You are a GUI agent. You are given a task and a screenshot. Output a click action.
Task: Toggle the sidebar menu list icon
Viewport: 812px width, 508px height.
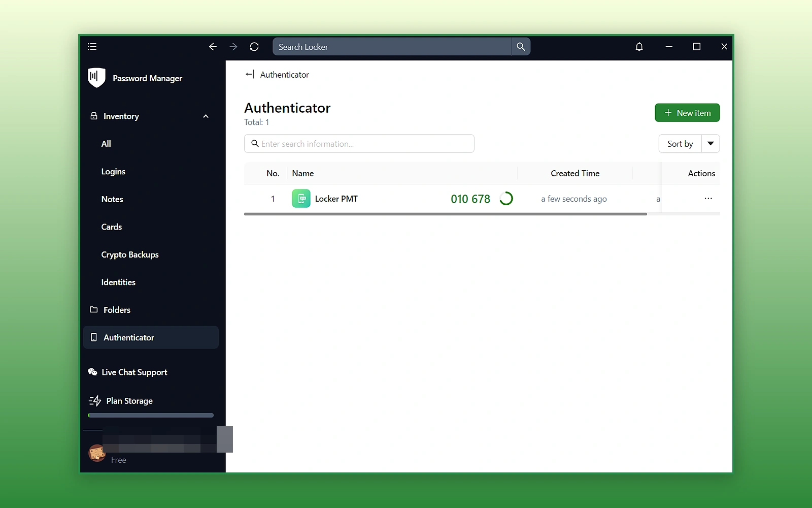(x=92, y=47)
